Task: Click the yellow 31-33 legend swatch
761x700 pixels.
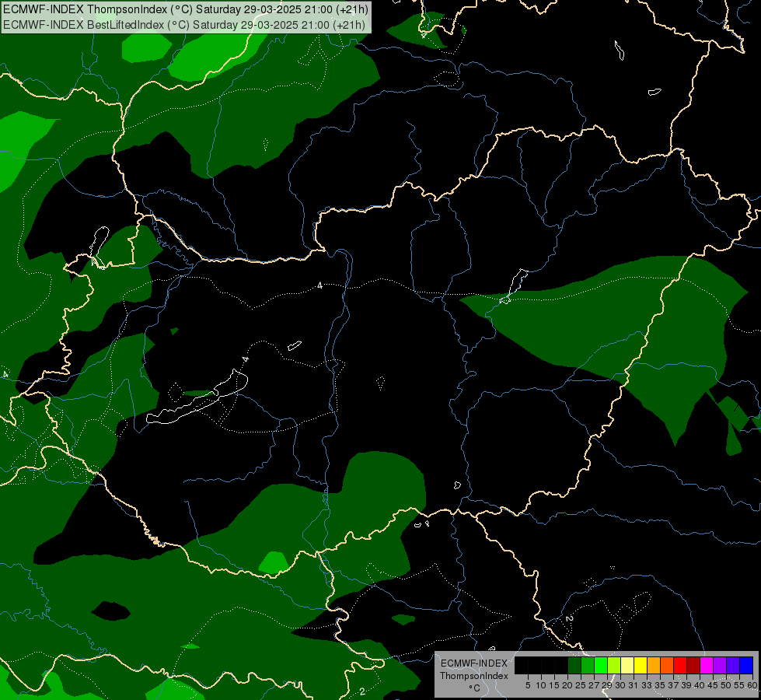Action: point(641,665)
